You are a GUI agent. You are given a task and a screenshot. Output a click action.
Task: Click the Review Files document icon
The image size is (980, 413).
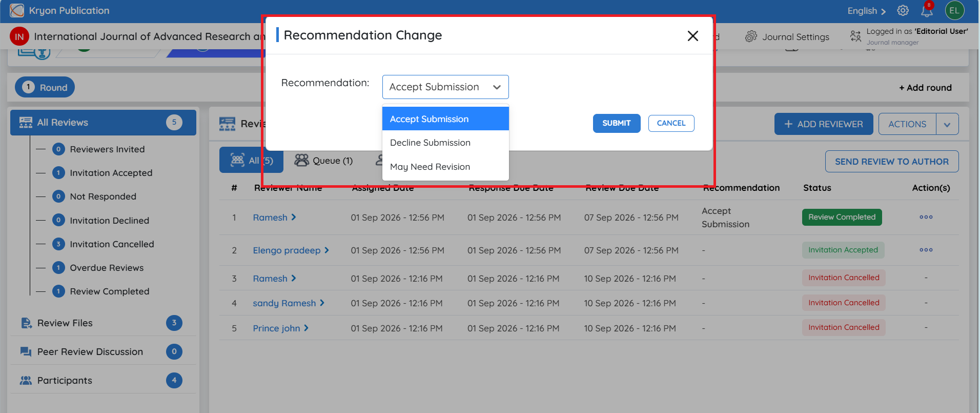pos(26,323)
